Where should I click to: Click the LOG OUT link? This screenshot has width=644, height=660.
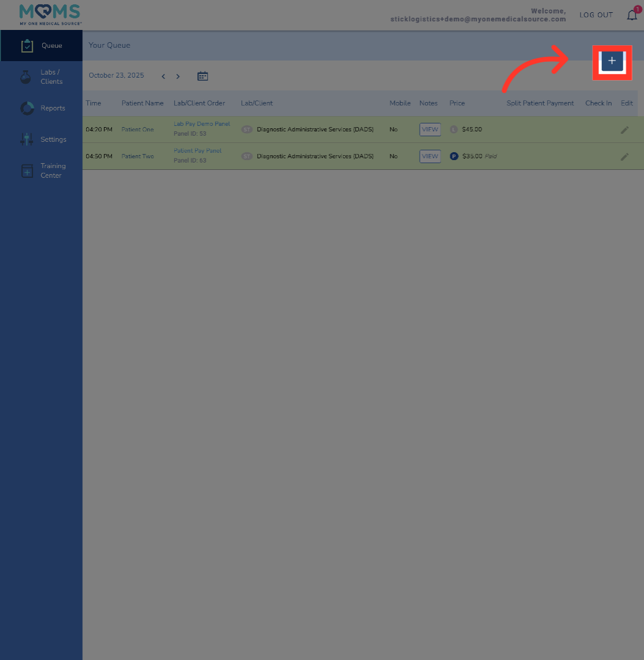coord(596,15)
